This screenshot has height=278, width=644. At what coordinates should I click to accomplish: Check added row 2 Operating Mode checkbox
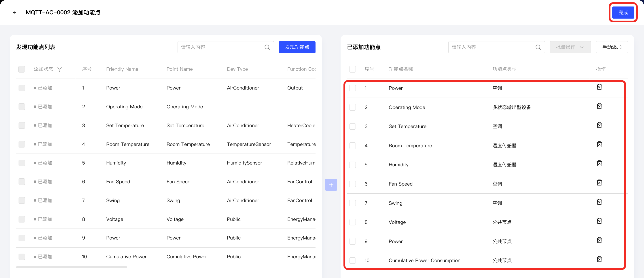tap(352, 107)
